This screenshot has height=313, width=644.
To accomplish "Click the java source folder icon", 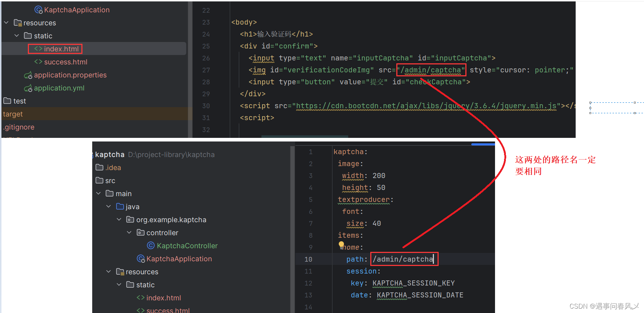I will (120, 206).
